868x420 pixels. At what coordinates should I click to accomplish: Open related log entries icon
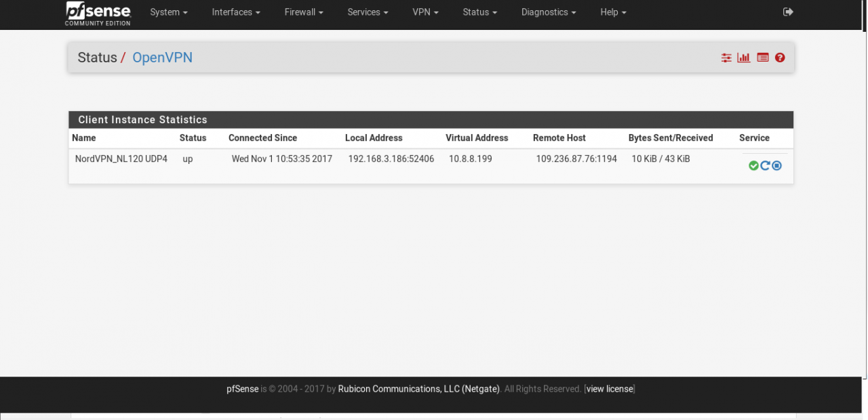pos(762,58)
